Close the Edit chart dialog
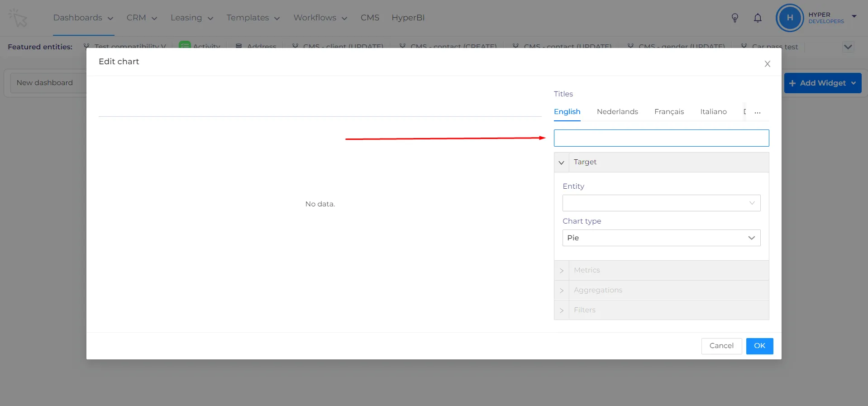 tap(768, 64)
